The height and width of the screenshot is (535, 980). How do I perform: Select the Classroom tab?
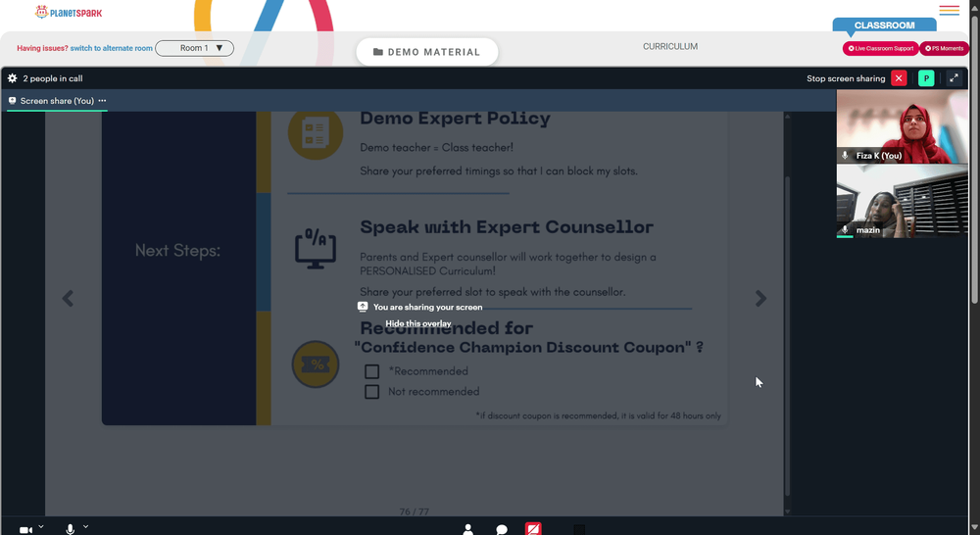tap(884, 25)
